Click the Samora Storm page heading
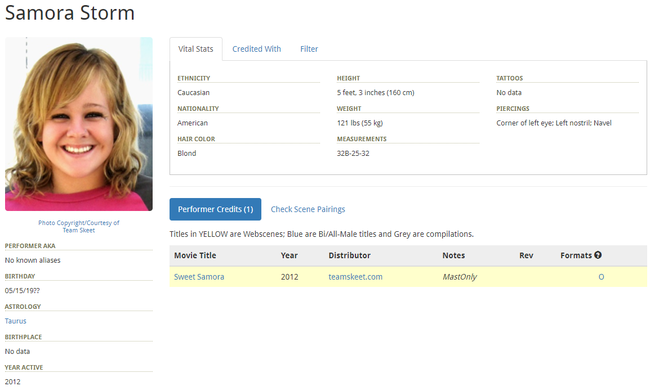 70,12
